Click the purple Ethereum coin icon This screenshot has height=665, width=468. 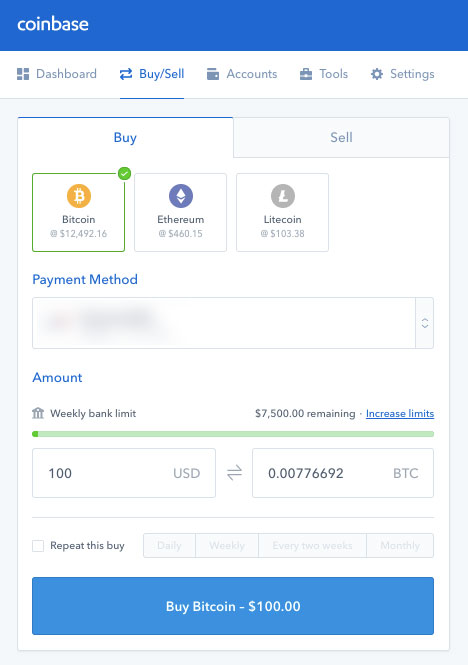181,196
